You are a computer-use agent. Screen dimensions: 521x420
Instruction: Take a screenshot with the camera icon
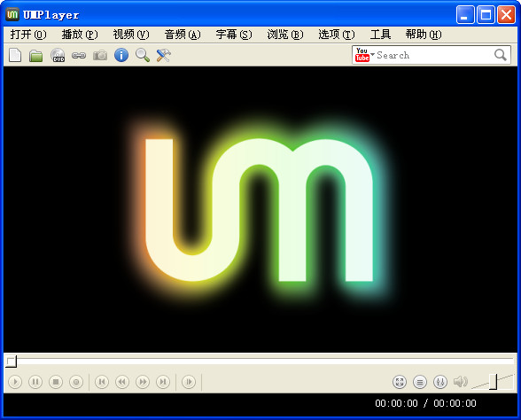click(x=100, y=56)
